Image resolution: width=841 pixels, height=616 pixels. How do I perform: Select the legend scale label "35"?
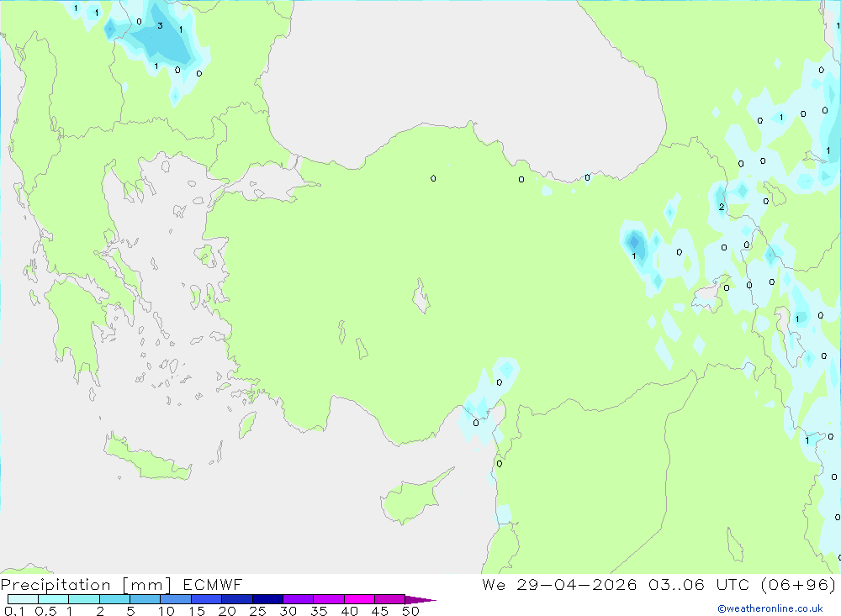pyautogui.click(x=319, y=611)
